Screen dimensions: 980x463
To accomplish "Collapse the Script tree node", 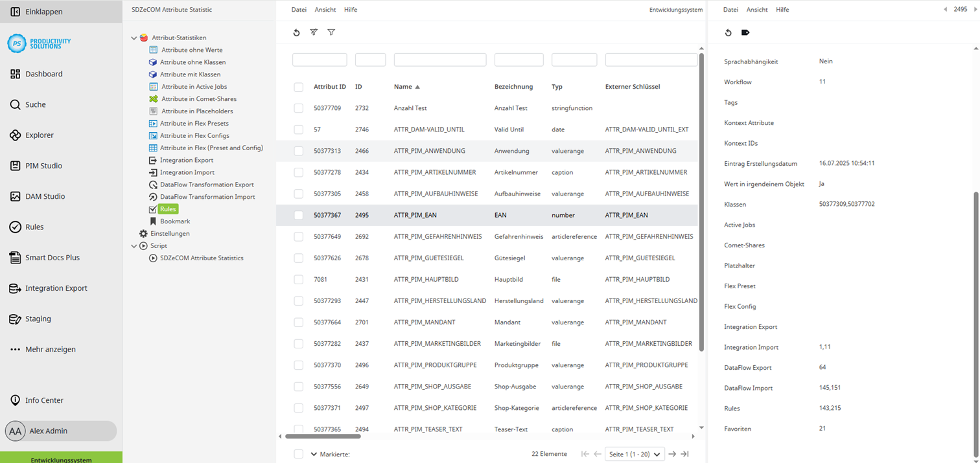I will tap(134, 245).
